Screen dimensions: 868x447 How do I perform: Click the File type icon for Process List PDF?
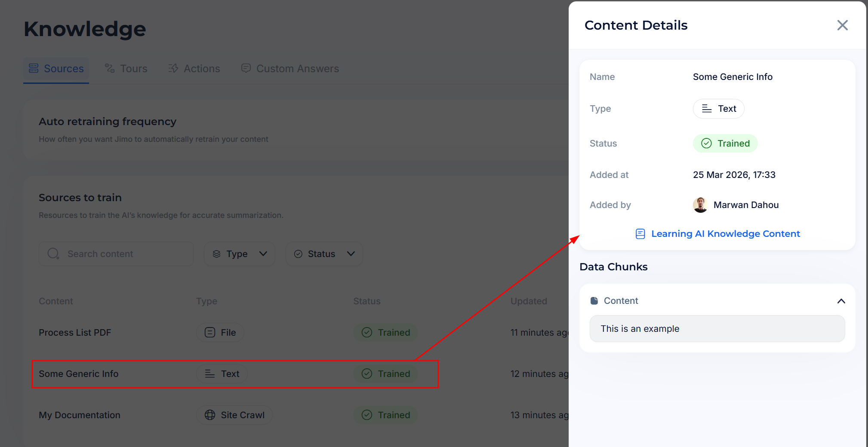[x=210, y=333]
